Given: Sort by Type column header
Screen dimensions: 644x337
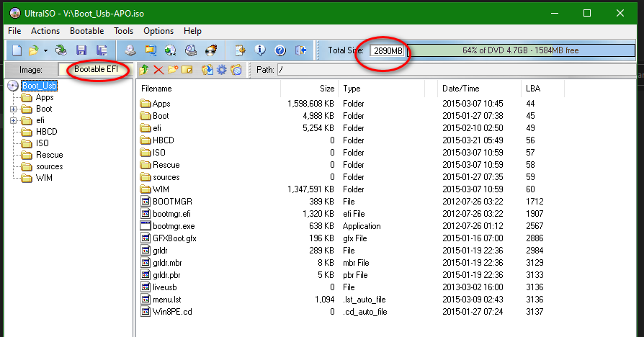Looking at the screenshot, I should [x=381, y=89].
